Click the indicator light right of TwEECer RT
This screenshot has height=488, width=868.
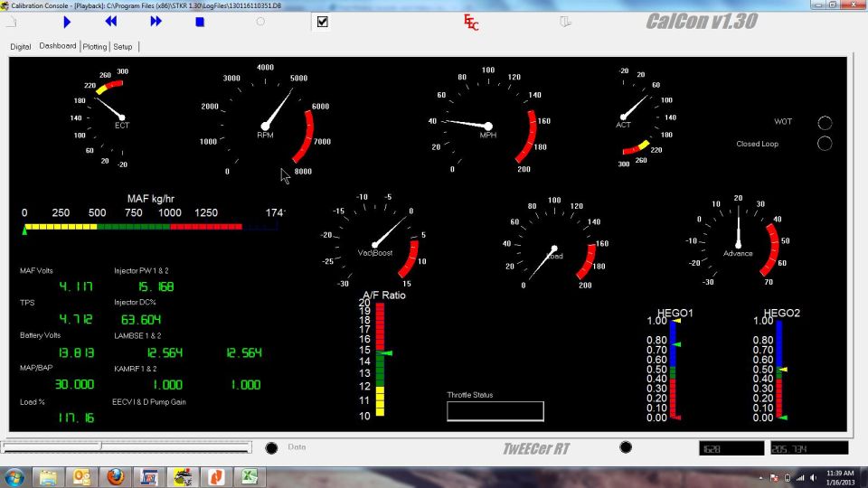pos(626,447)
